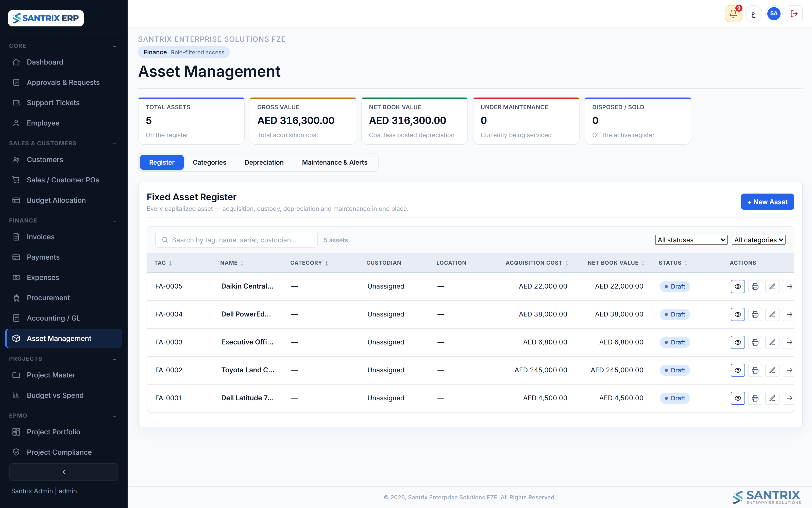812x508 pixels.
Task: Open Invoices in the sidebar
Action: (64, 237)
